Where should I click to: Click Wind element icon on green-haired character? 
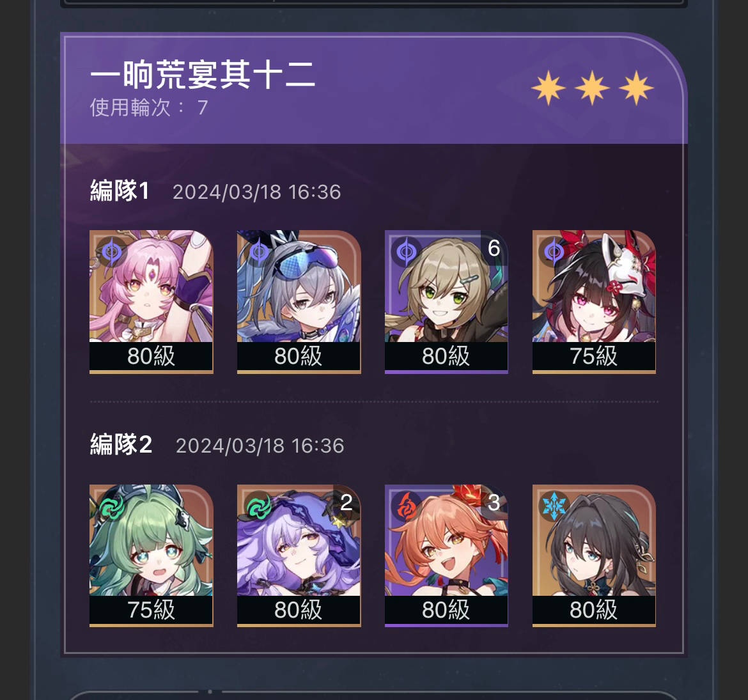(x=112, y=506)
